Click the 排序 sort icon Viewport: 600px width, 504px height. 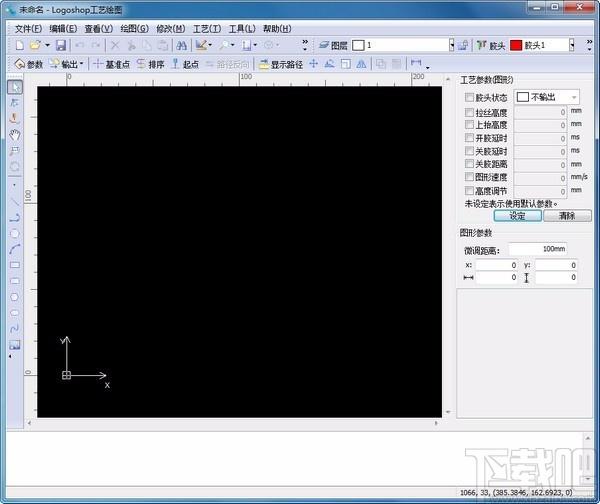pyautogui.click(x=150, y=64)
